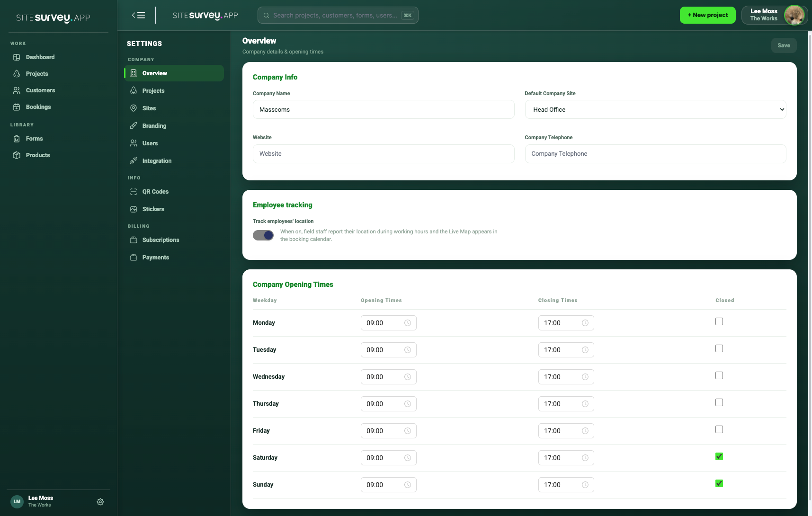The width and height of the screenshot is (812, 516).
Task: Check the Closed box for Friday
Action: (719, 429)
